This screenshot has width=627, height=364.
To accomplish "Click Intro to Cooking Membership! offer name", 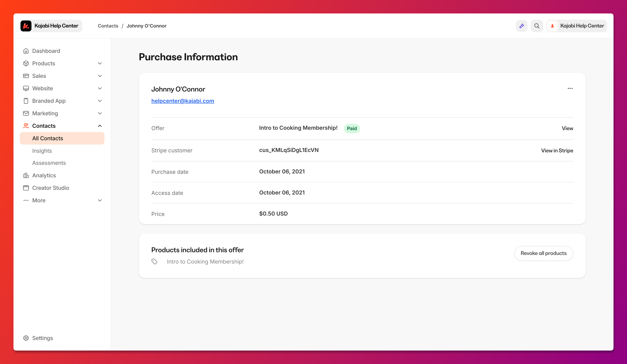I will [x=298, y=128].
